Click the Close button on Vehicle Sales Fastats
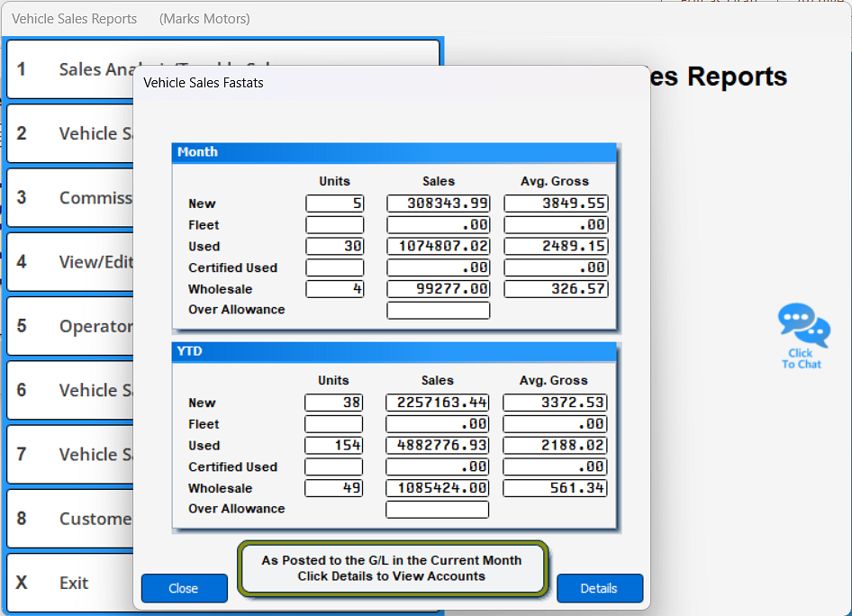Screen dimensions: 852x616 (184, 588)
